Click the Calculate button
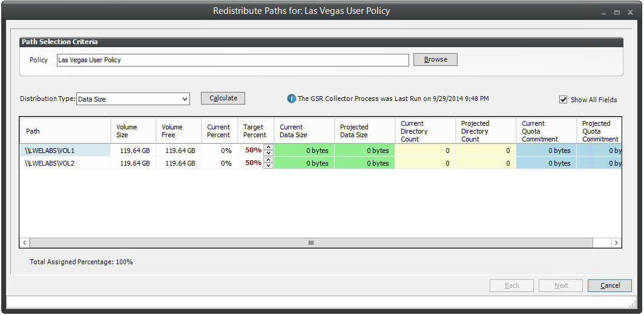 [223, 98]
